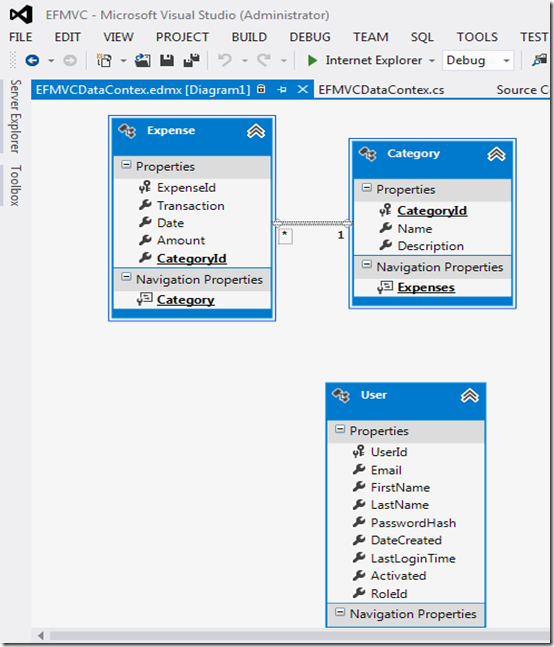Collapse Navigation Properties in Expense entity

click(126, 277)
